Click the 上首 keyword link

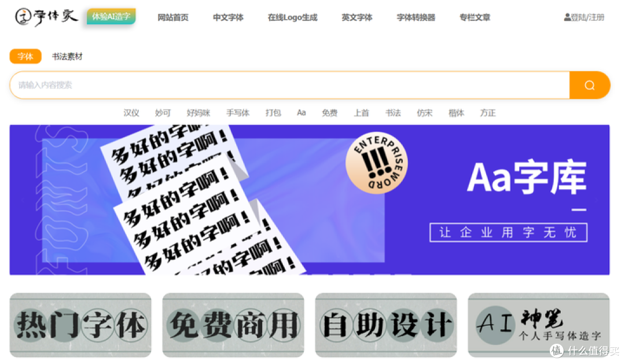click(x=362, y=113)
